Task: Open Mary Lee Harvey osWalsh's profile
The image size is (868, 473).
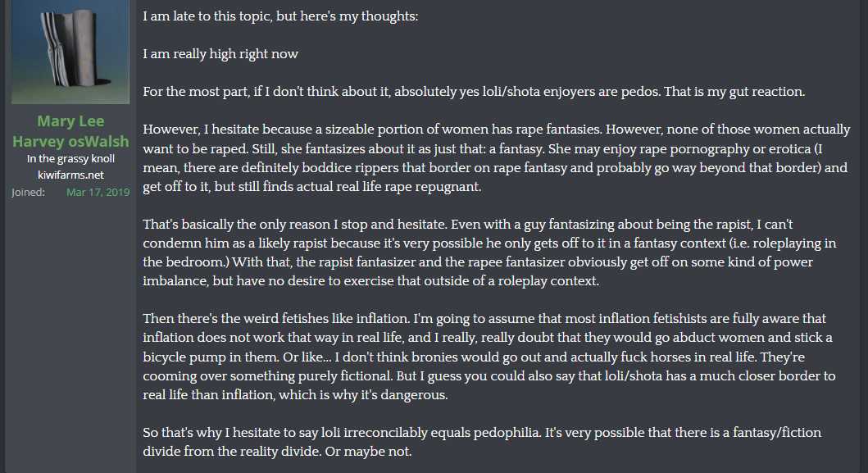Action: click(70, 131)
